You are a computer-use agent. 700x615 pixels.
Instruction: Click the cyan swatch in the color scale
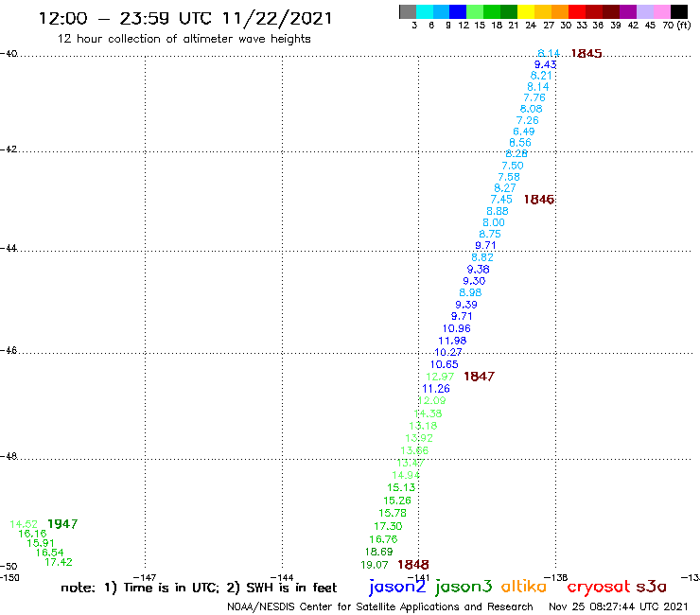[x=425, y=11]
